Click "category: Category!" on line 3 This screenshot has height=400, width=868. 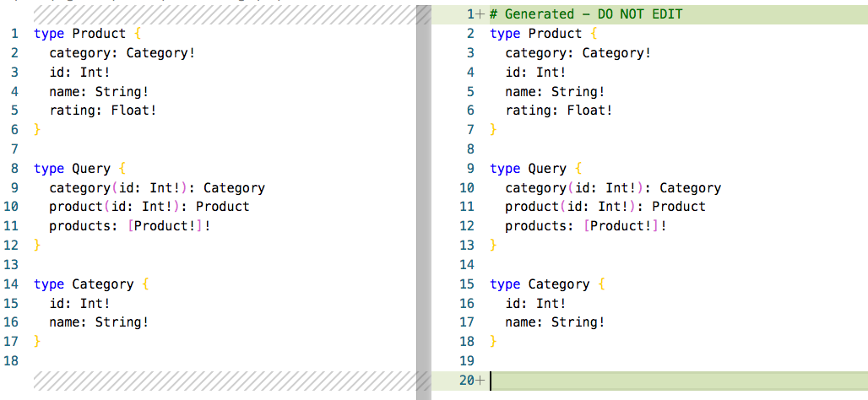[x=578, y=53]
